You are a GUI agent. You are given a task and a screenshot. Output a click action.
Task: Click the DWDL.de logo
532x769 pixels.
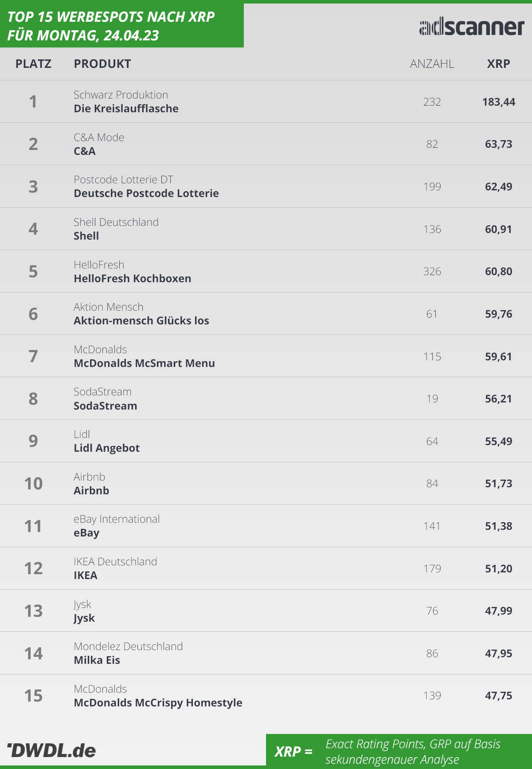(x=51, y=750)
